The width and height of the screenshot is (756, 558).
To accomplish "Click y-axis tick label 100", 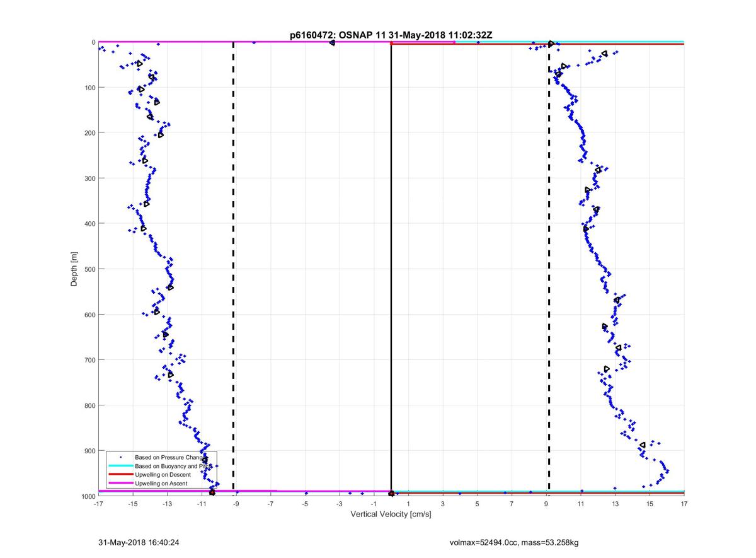I will 89,87.
